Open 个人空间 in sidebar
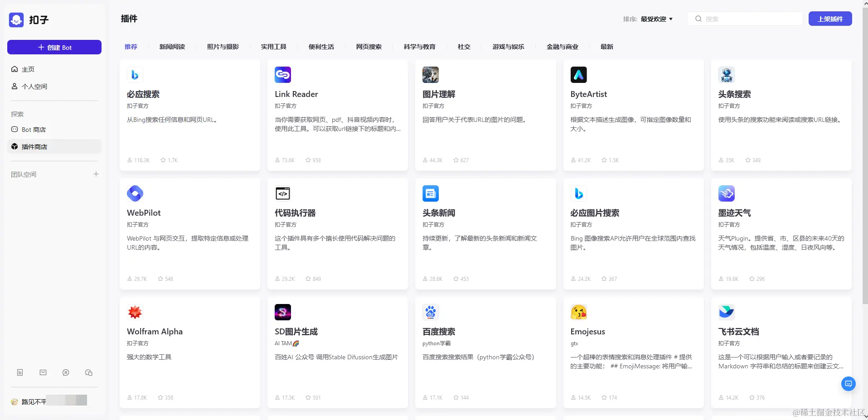The width and height of the screenshot is (868, 420). pyautogui.click(x=54, y=87)
